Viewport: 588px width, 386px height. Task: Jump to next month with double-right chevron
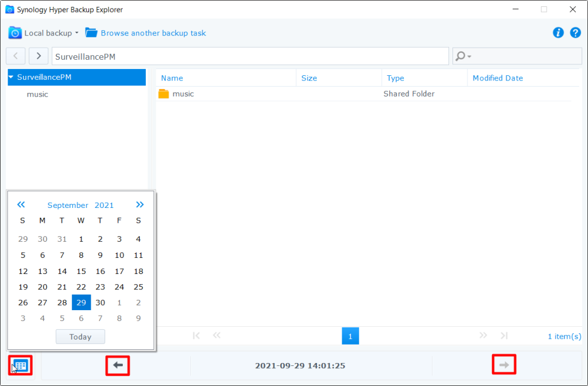pyautogui.click(x=140, y=205)
